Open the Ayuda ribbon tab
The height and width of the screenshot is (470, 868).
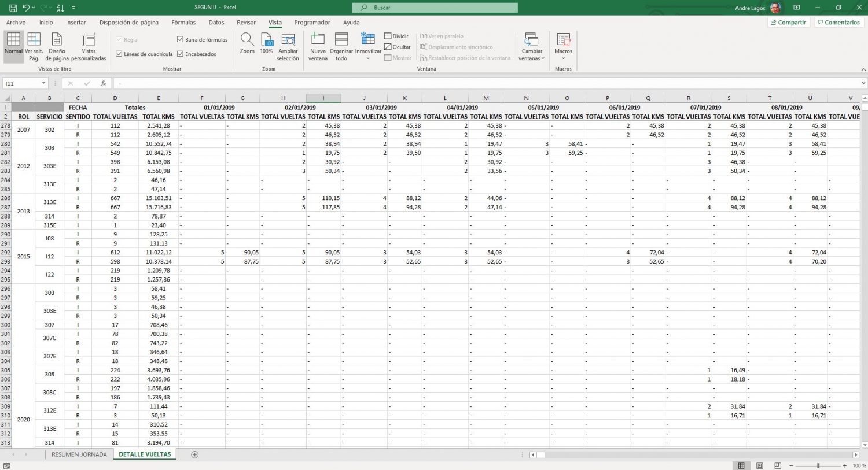tap(351, 23)
